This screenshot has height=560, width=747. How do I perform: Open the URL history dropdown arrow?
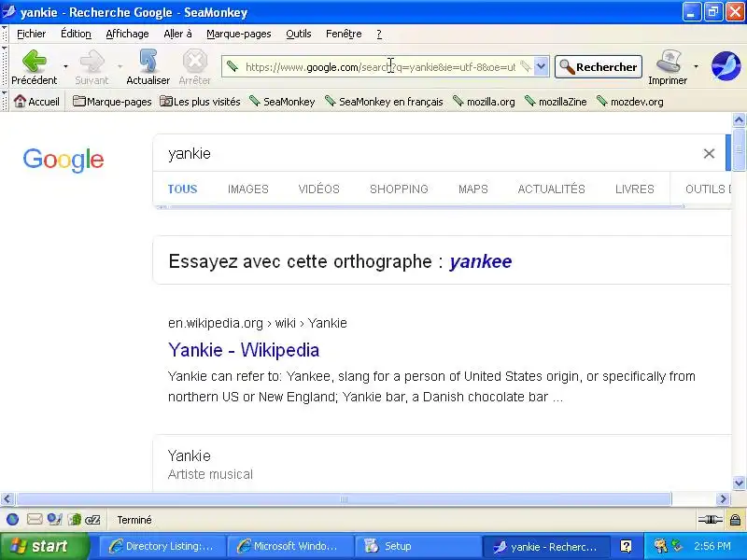click(542, 66)
